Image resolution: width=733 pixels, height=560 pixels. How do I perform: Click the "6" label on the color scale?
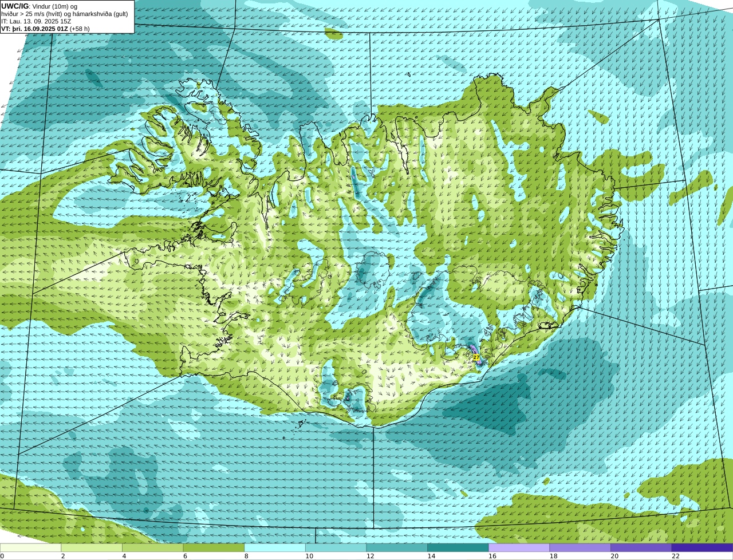185,556
